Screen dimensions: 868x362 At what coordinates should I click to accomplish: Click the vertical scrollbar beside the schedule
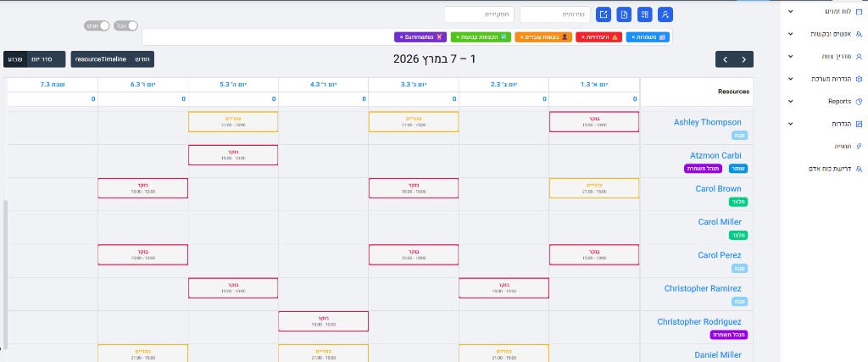[5, 271]
